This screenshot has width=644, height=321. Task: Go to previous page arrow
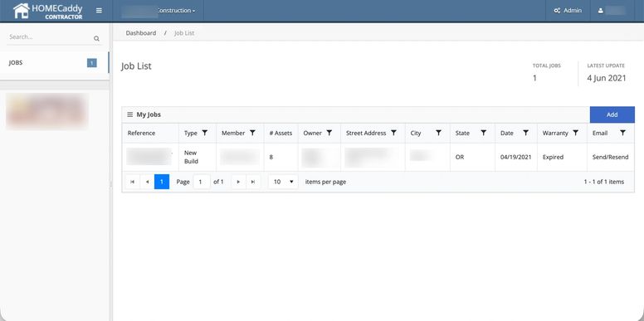pyautogui.click(x=147, y=182)
